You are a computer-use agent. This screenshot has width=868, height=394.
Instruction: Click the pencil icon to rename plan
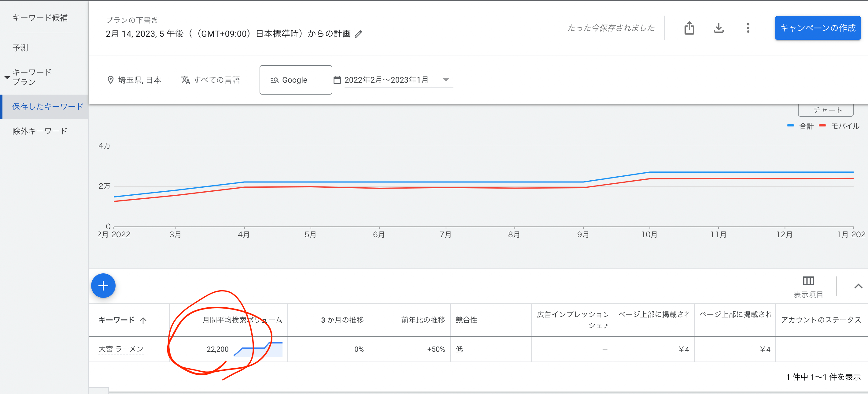click(x=358, y=34)
